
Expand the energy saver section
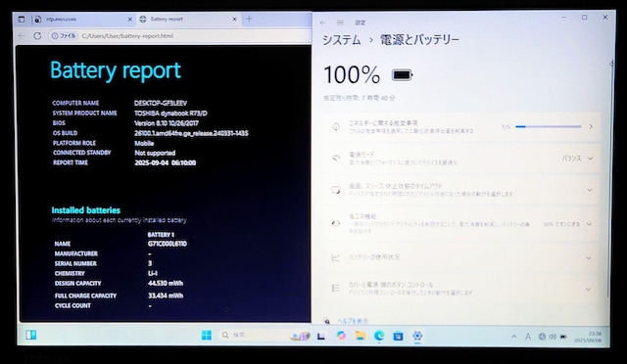coord(589,224)
